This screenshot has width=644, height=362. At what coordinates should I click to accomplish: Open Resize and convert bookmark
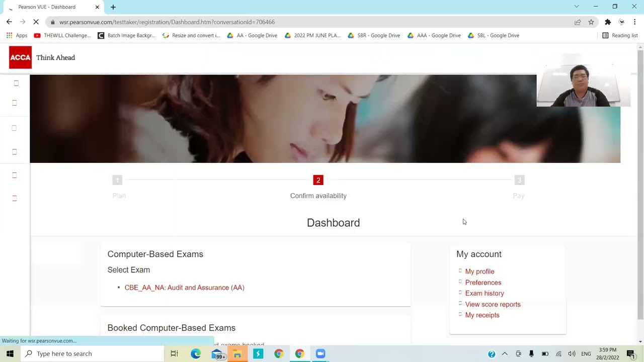(x=191, y=36)
